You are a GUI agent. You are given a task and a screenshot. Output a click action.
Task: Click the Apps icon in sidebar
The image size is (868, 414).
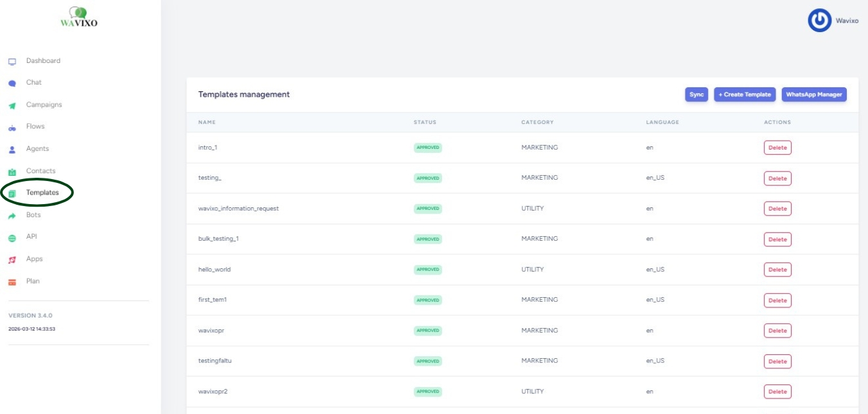[12, 260]
